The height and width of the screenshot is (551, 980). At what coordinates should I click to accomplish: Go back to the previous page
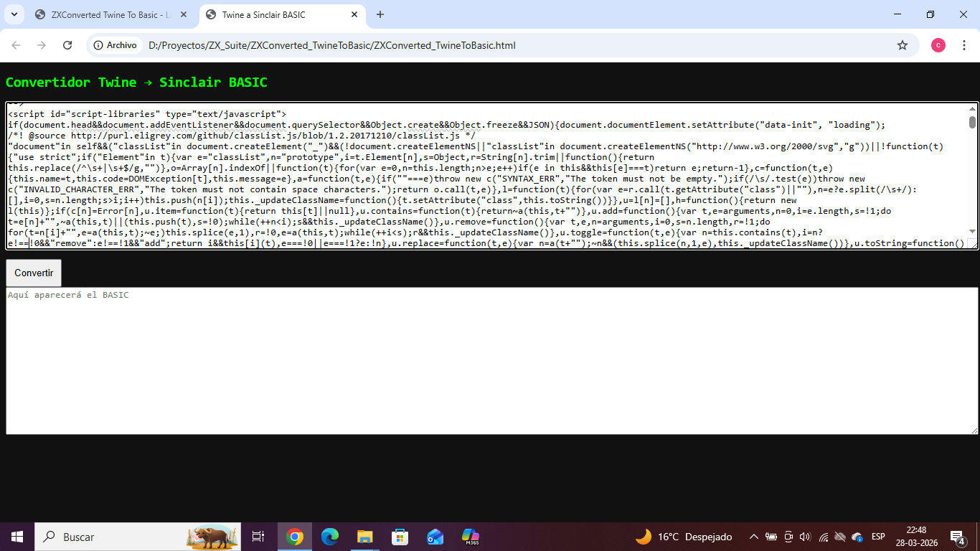[x=16, y=45]
